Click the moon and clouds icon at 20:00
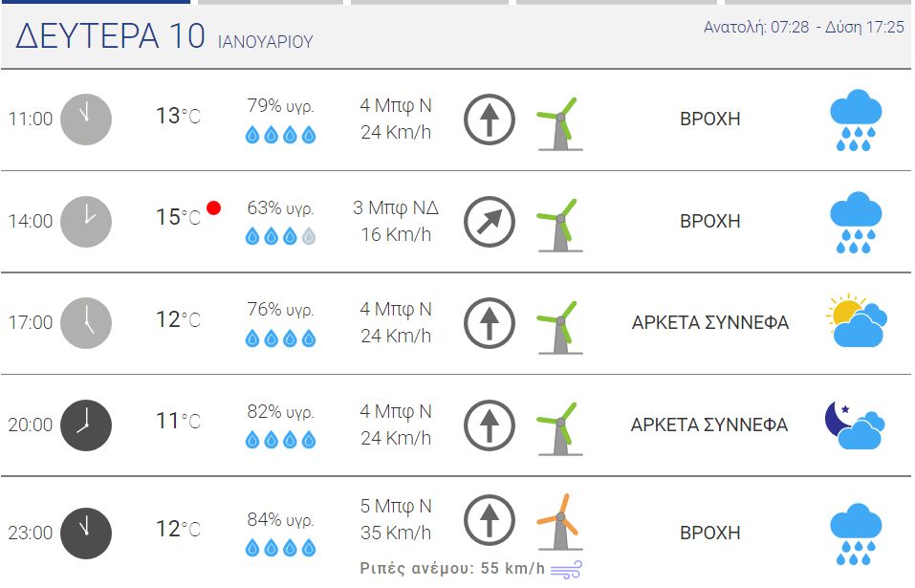This screenshot has height=588, width=915. click(855, 425)
